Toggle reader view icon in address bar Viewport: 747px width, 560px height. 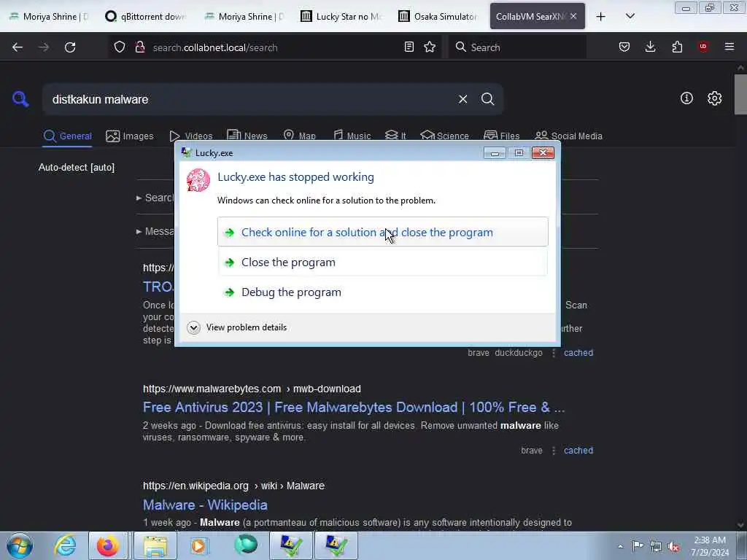[409, 47]
